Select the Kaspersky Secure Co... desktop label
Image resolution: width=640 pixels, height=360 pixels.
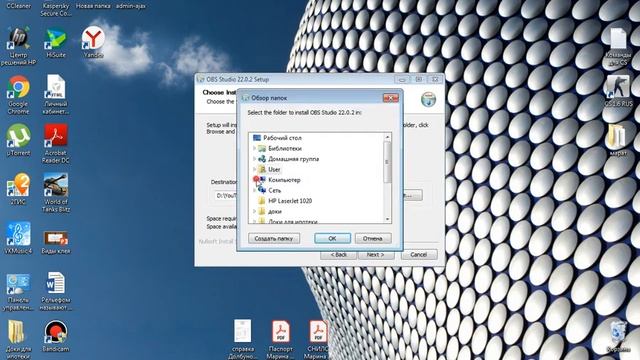click(x=56, y=10)
